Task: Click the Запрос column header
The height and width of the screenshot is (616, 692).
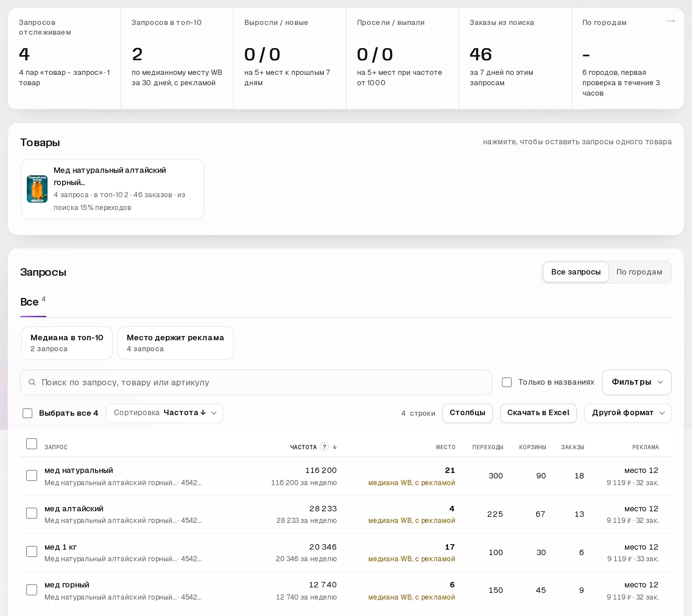Action: 56,447
